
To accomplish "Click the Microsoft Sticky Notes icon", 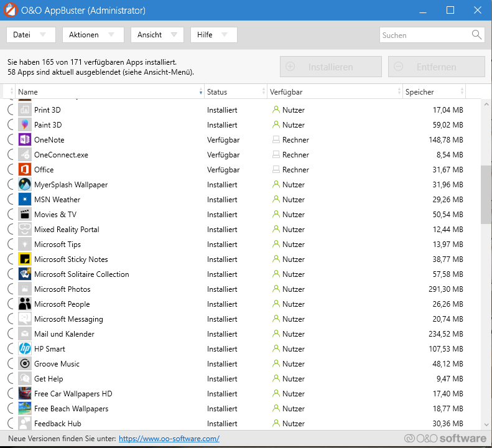I will point(25,259).
